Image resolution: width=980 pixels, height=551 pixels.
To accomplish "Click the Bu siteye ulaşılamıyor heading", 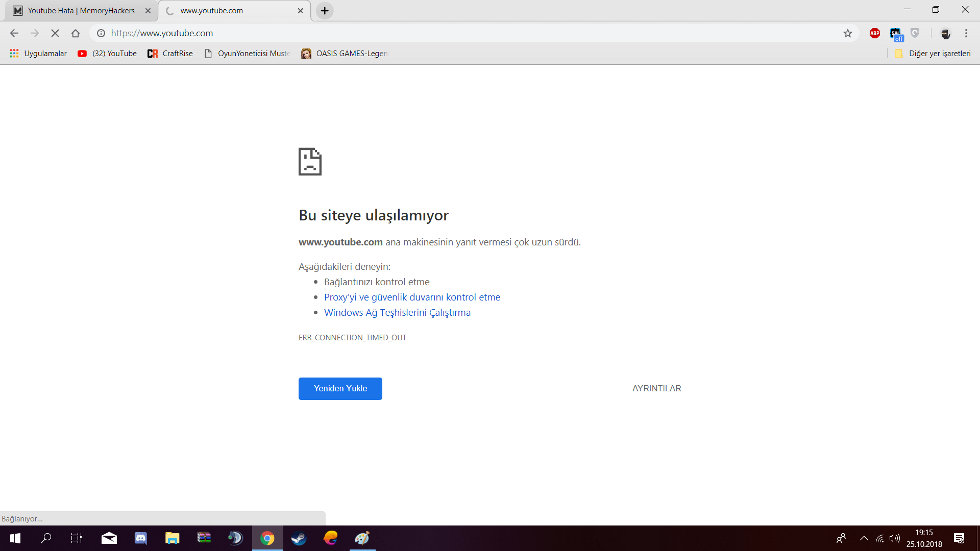I will tap(374, 215).
